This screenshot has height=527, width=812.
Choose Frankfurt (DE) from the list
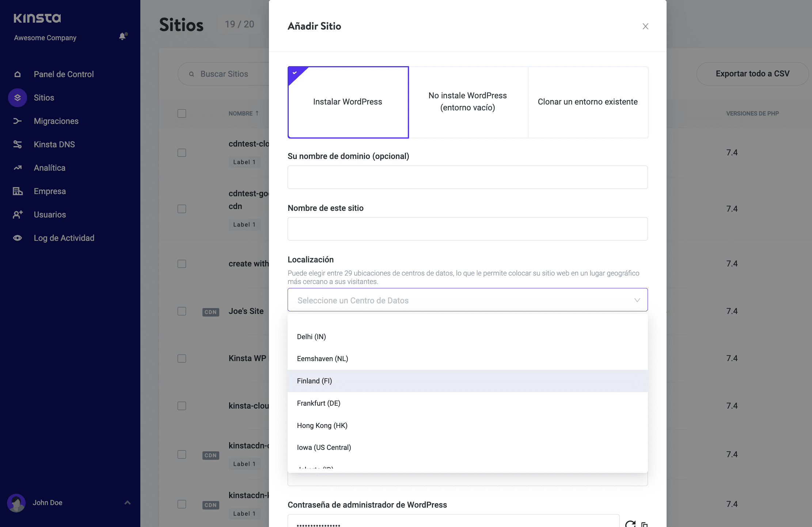click(319, 403)
